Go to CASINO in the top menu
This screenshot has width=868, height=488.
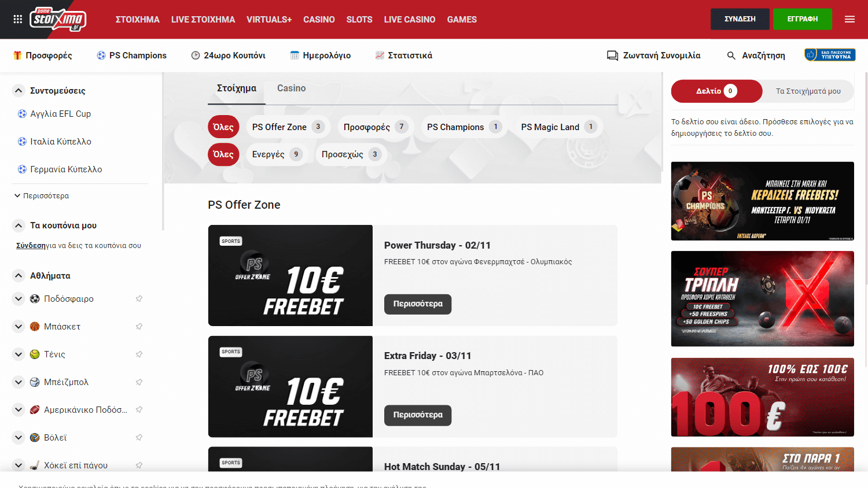(319, 20)
